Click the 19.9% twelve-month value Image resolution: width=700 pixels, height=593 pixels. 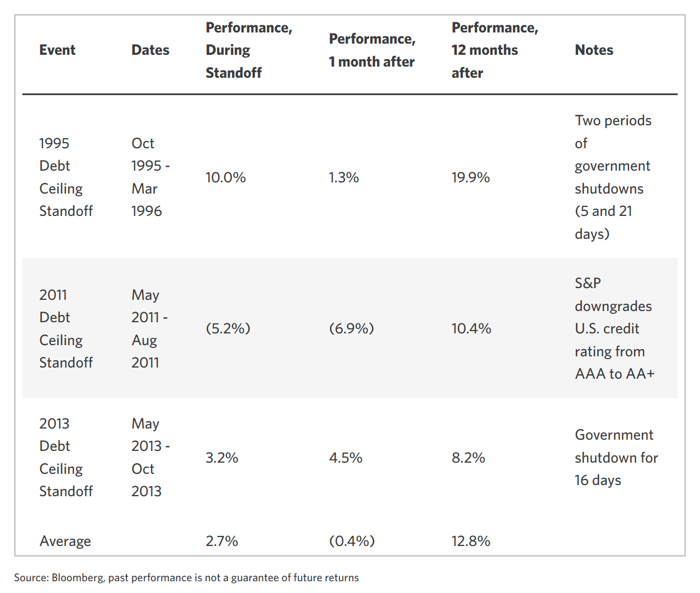point(470,178)
